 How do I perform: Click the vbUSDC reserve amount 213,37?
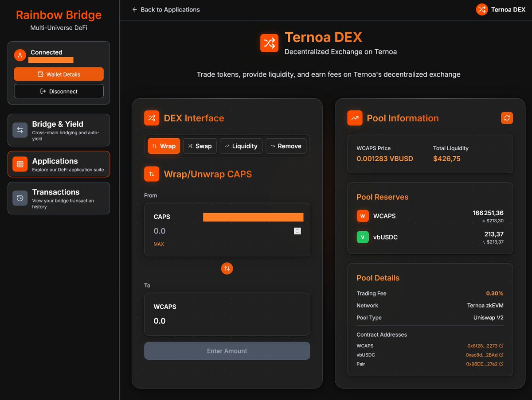pos(494,234)
